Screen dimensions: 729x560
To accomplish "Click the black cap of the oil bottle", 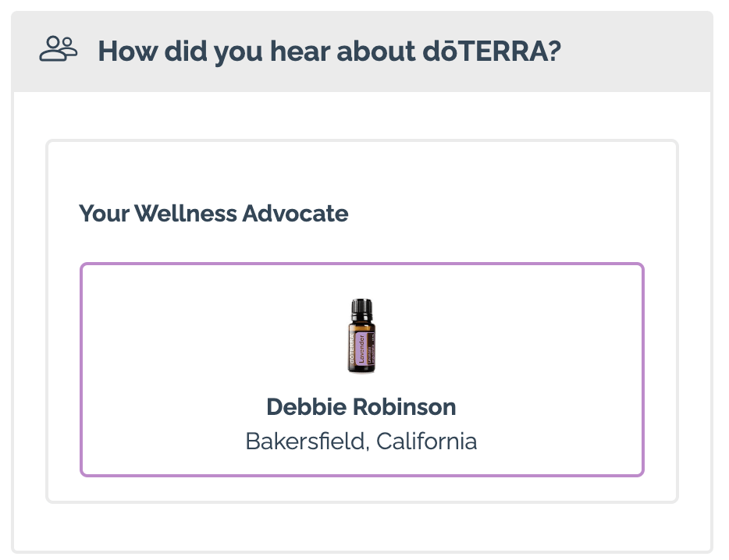I will 361,307.
